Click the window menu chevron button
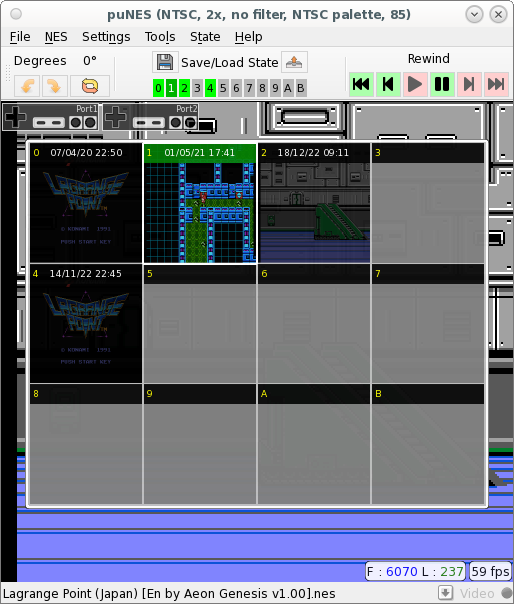Screen dimensions: 514x604 (474, 15)
